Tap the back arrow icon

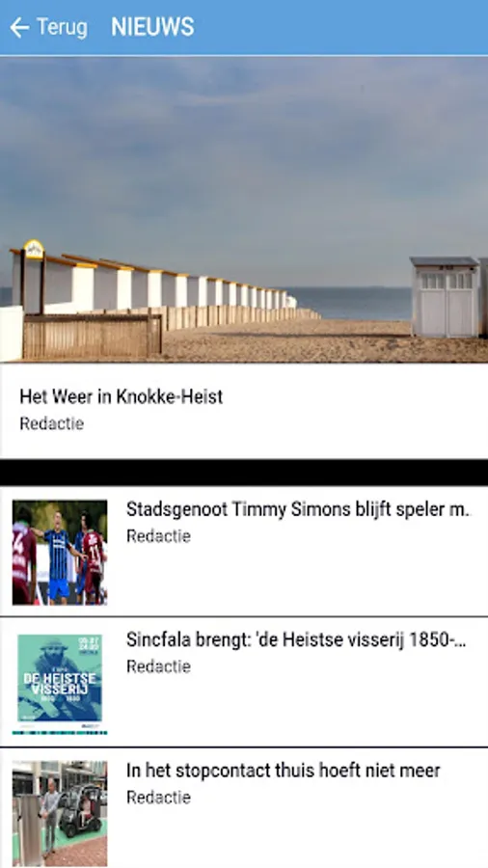pos(19,27)
